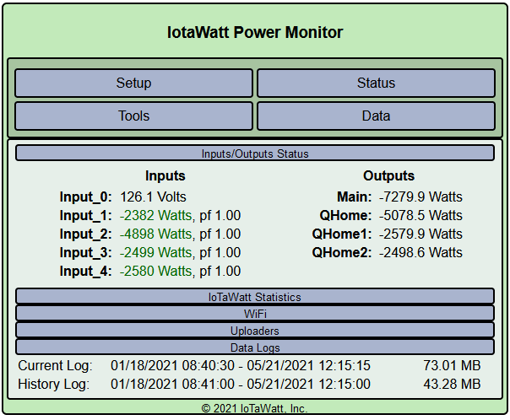The width and height of the screenshot is (510, 420).
Task: Click the Input_4 pf 1.00 value
Action: [220, 271]
